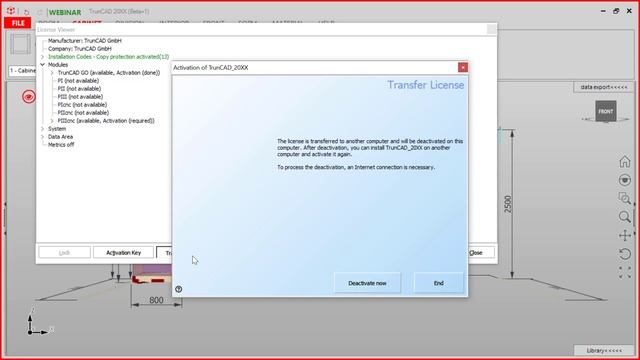Select the PIII (not available) row
This screenshot has width=640, height=360.
click(x=80, y=97)
